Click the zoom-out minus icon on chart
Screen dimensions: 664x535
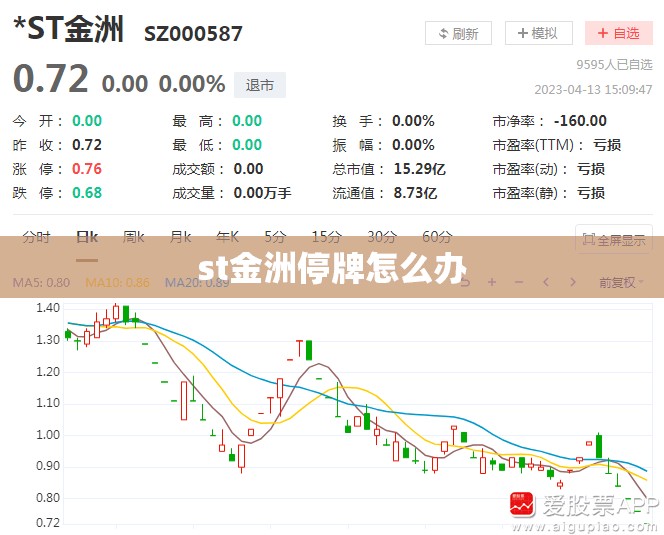[x=519, y=282]
